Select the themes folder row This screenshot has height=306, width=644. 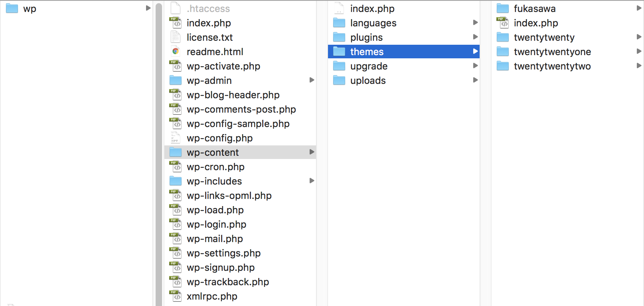pyautogui.click(x=403, y=52)
